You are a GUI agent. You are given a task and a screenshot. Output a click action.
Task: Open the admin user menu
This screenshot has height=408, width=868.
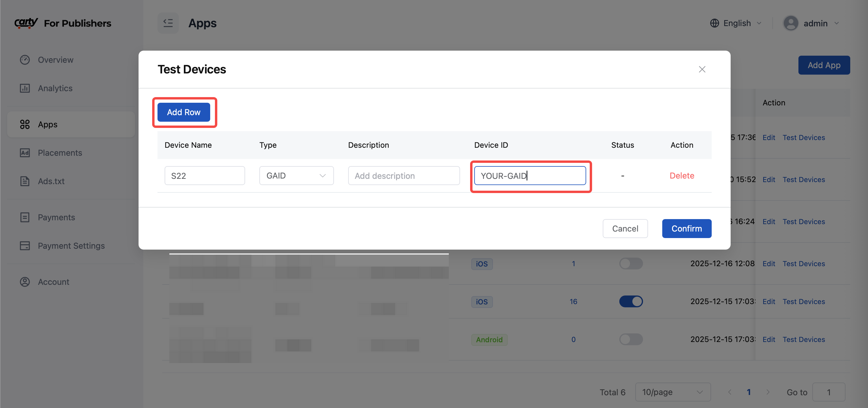(815, 23)
